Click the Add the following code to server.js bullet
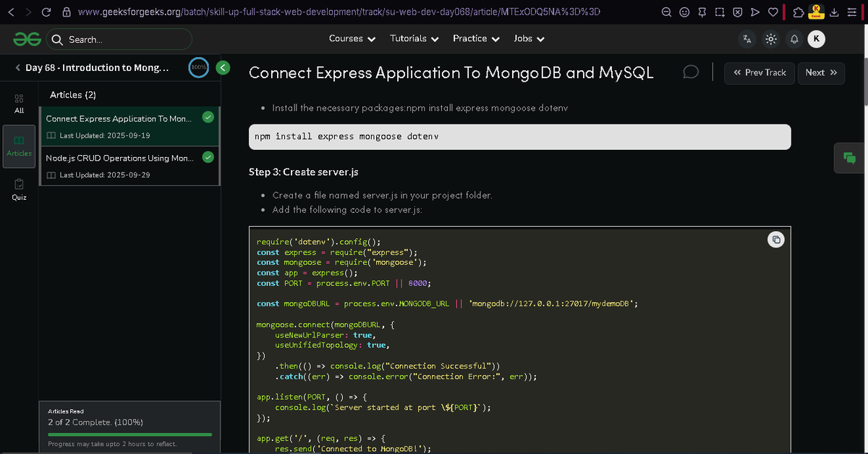Viewport: 868px width, 454px height. pyautogui.click(x=346, y=210)
